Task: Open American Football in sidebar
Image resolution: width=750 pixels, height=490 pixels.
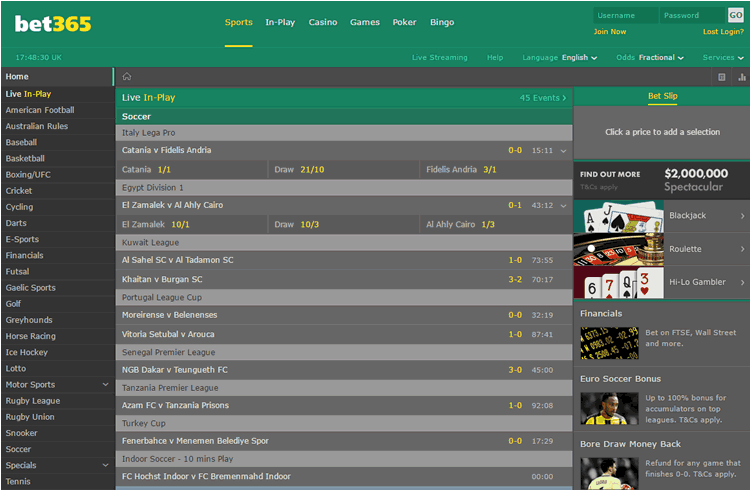Action: (57, 110)
